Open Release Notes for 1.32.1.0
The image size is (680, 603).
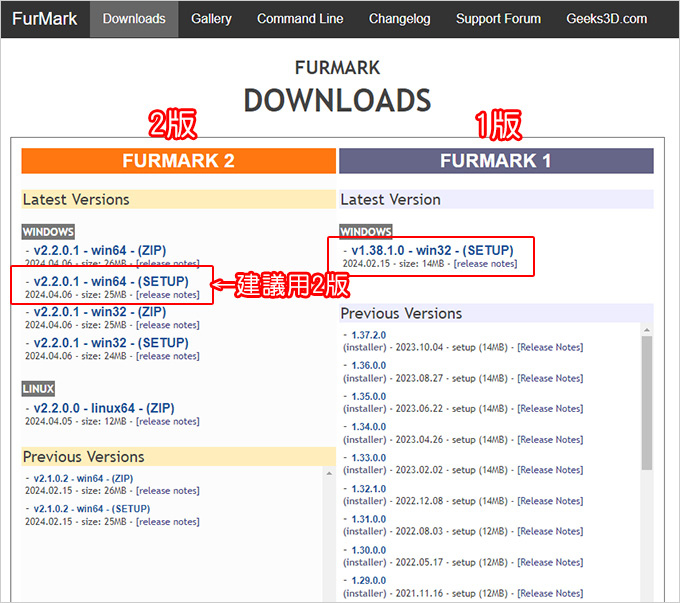pos(550,501)
